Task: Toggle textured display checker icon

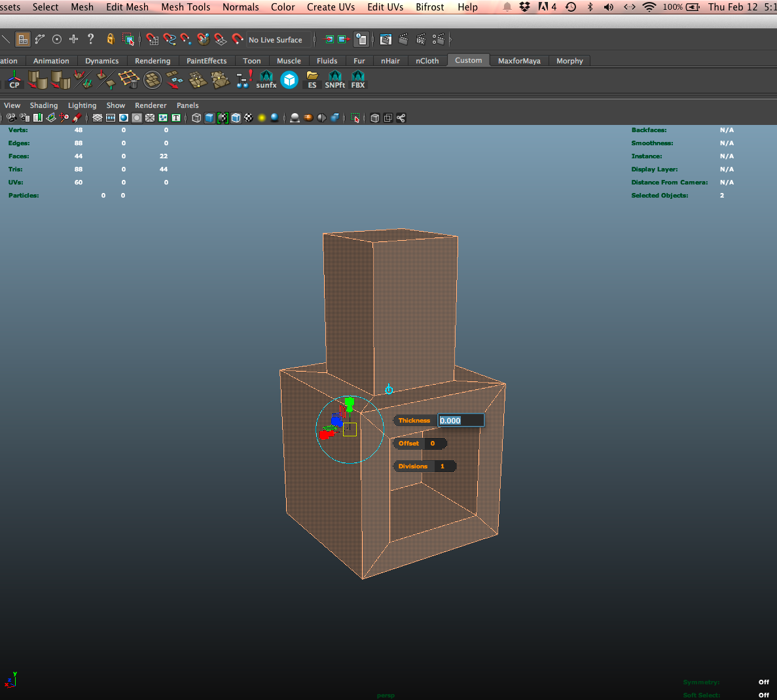Action: [249, 118]
